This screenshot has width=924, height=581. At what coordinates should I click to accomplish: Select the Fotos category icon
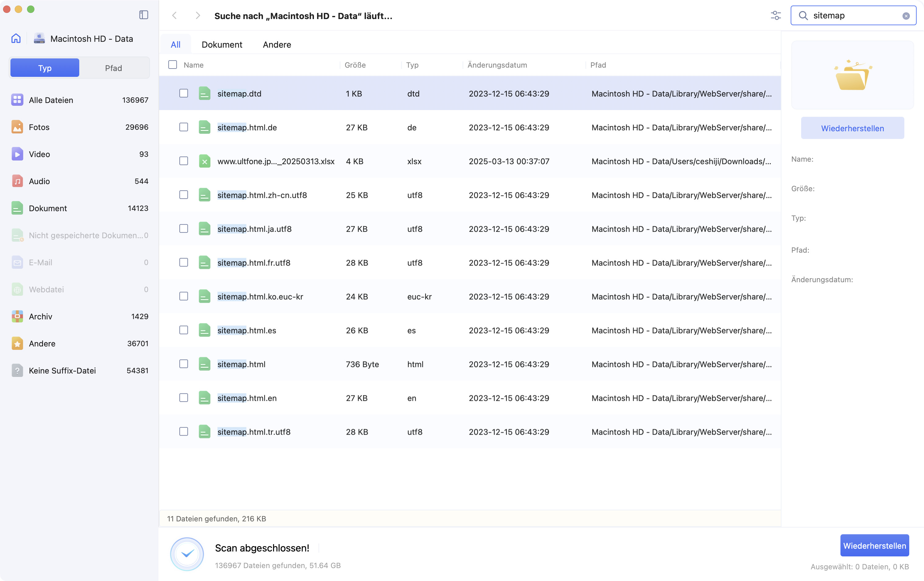tap(17, 127)
